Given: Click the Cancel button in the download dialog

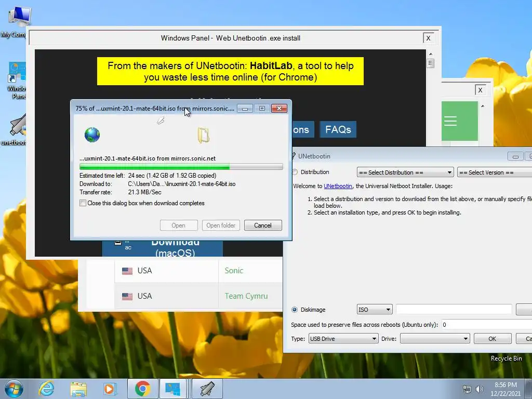Looking at the screenshot, I should click(x=263, y=225).
